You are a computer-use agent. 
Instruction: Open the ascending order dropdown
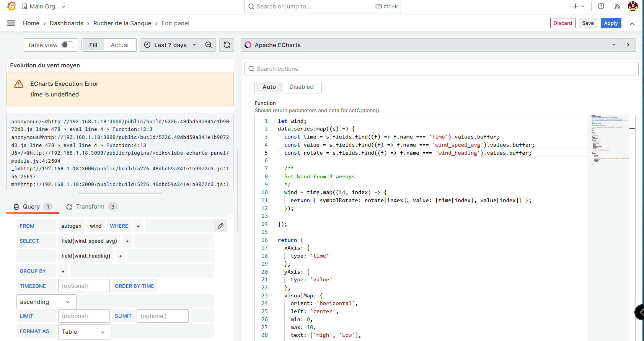click(46, 302)
